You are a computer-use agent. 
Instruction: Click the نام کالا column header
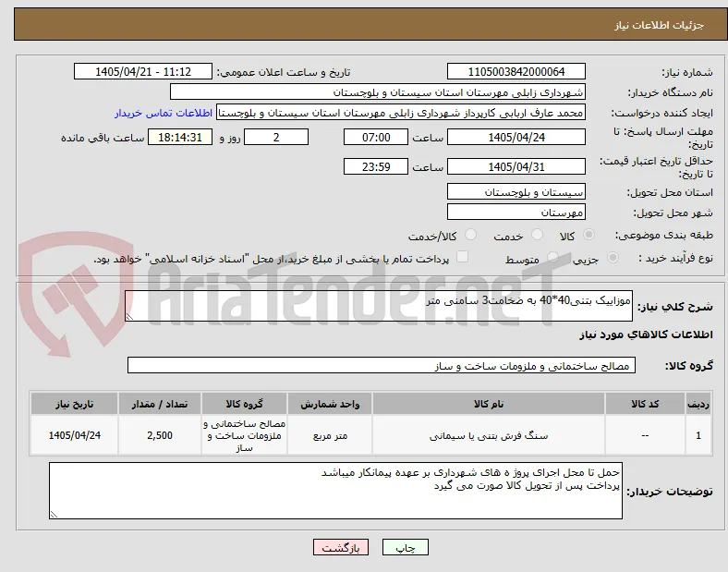489,404
